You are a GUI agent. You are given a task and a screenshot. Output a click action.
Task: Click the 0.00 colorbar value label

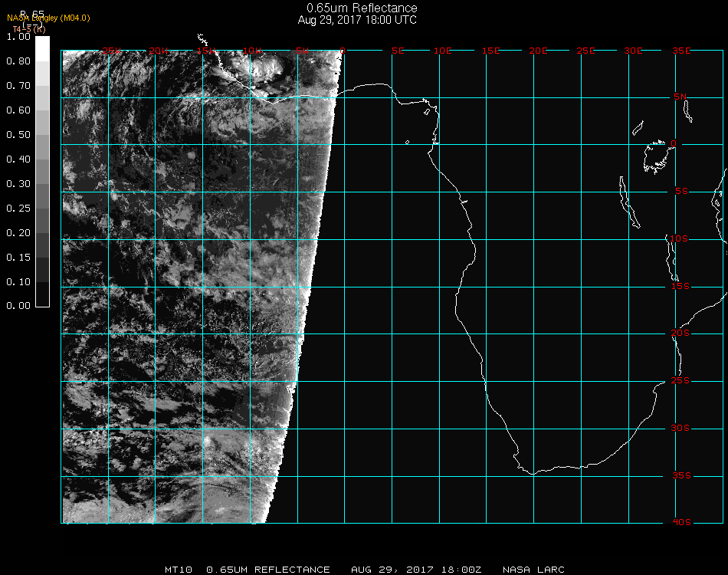(18, 306)
